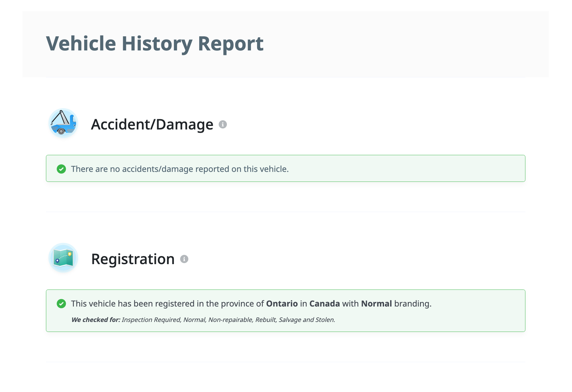Click the bold Ontario province name
Screen dimensions: 572x392
[x=282, y=304]
